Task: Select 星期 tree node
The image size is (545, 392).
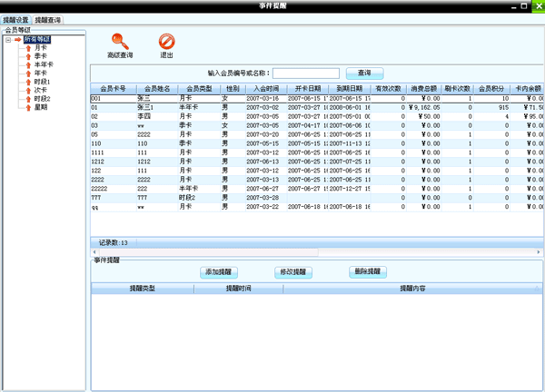Action: coord(40,106)
